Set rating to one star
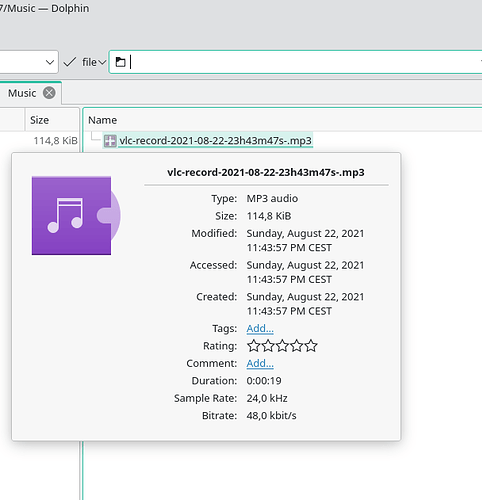The width and height of the screenshot is (482, 500). (254, 346)
